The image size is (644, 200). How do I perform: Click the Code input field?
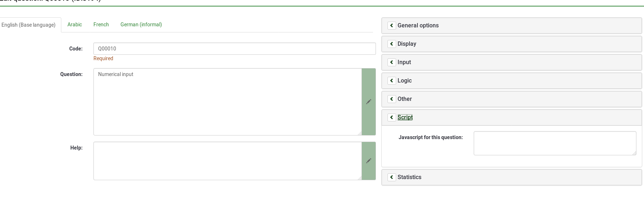235,49
